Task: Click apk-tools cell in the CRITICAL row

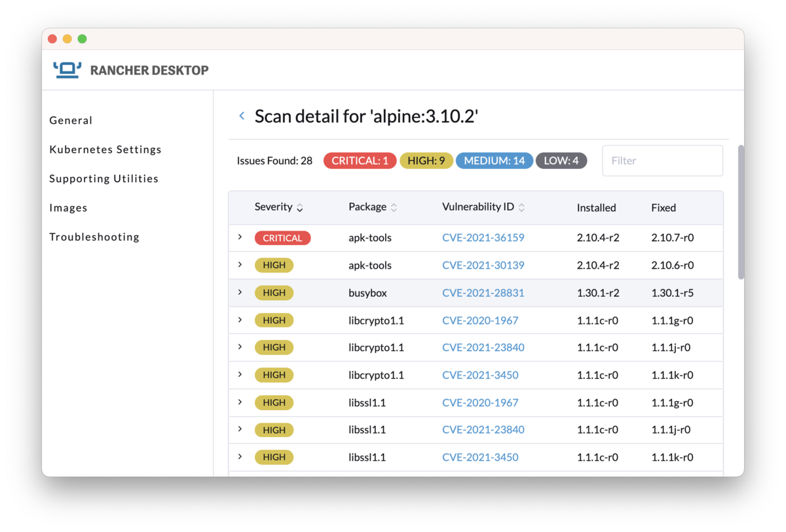Action: [370, 238]
